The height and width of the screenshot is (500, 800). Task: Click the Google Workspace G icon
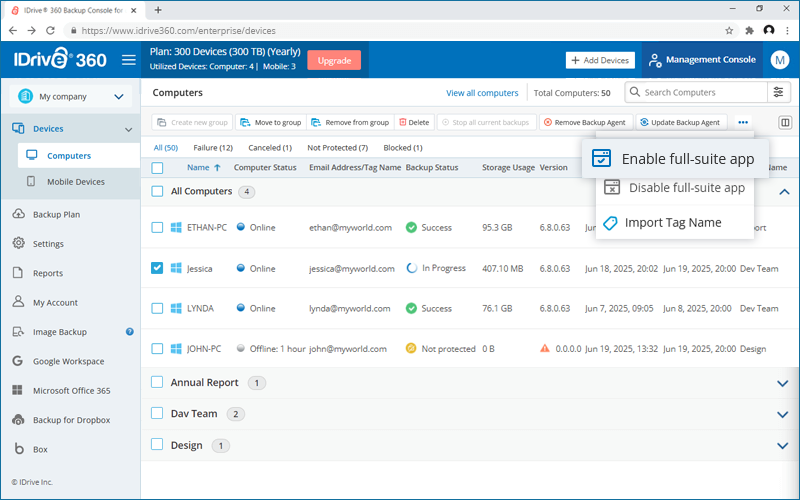click(x=18, y=361)
